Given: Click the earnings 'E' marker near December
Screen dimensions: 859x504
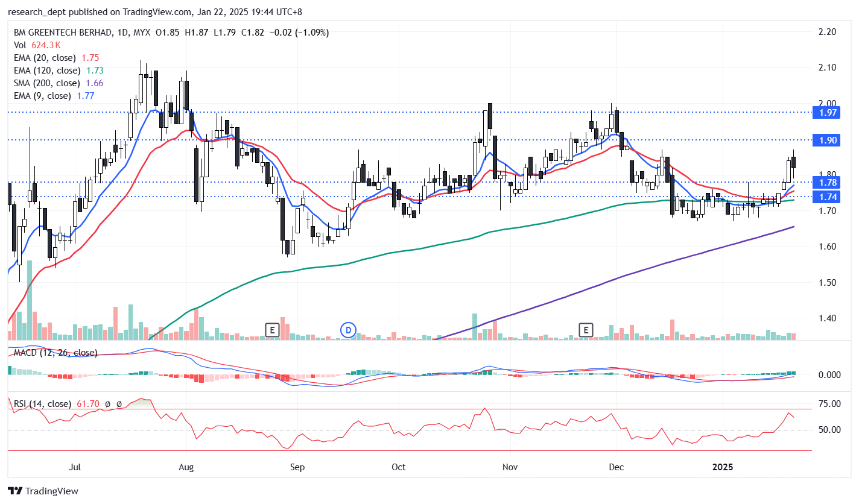Looking at the screenshot, I should [x=585, y=330].
